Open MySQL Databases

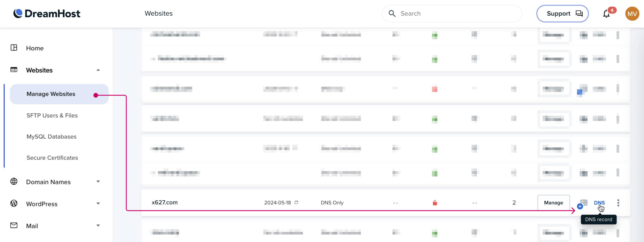click(52, 137)
